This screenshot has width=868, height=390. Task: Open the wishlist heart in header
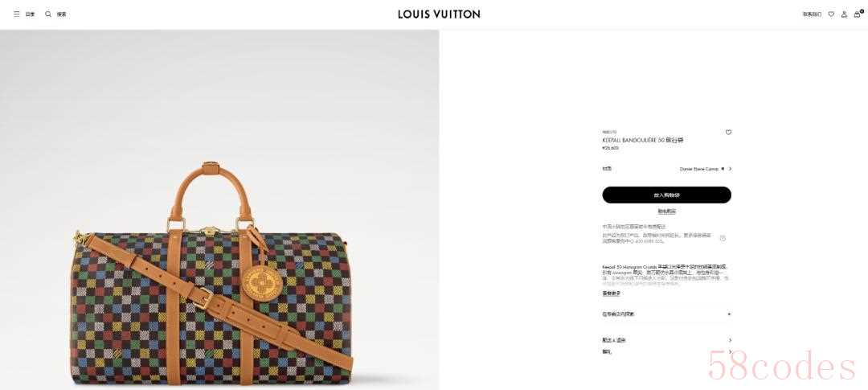[831, 14]
